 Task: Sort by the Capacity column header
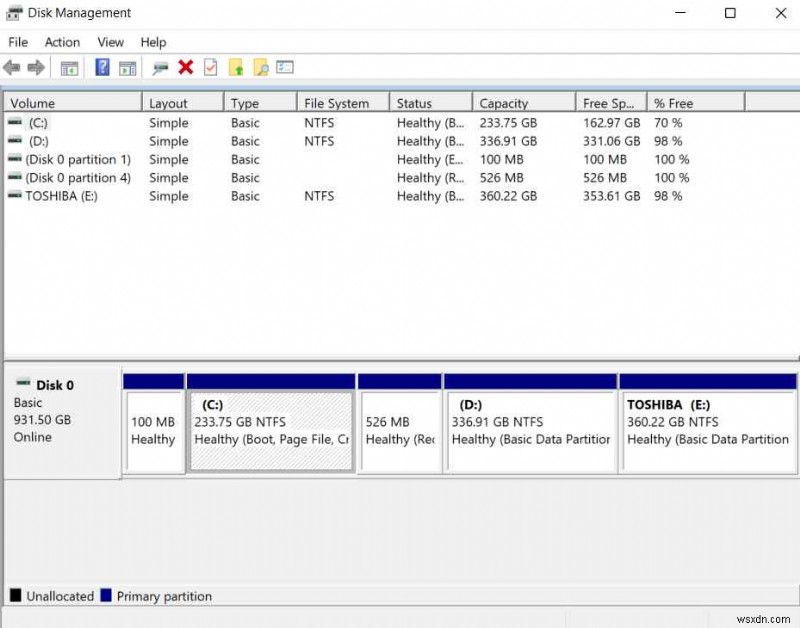pyautogui.click(x=524, y=103)
